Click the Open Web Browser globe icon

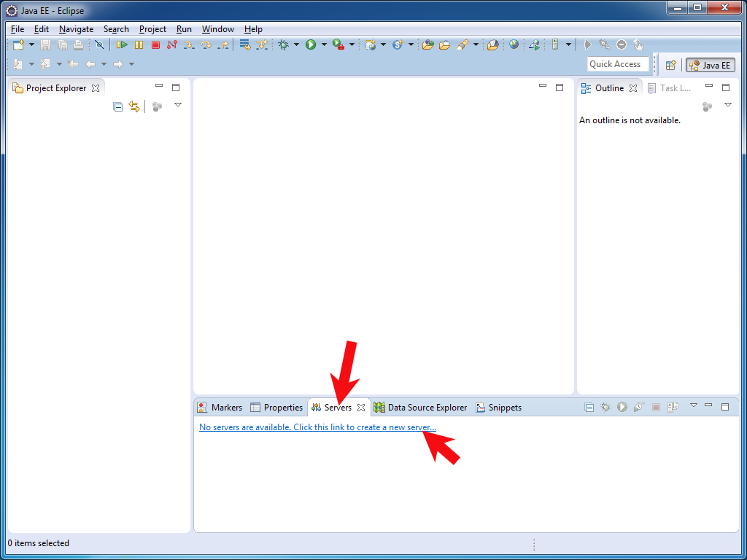coord(514,44)
